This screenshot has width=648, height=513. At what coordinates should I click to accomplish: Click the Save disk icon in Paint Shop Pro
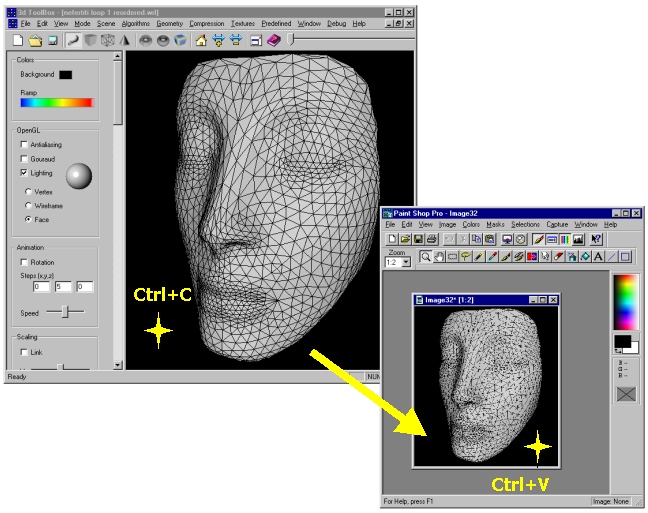pyautogui.click(x=418, y=240)
